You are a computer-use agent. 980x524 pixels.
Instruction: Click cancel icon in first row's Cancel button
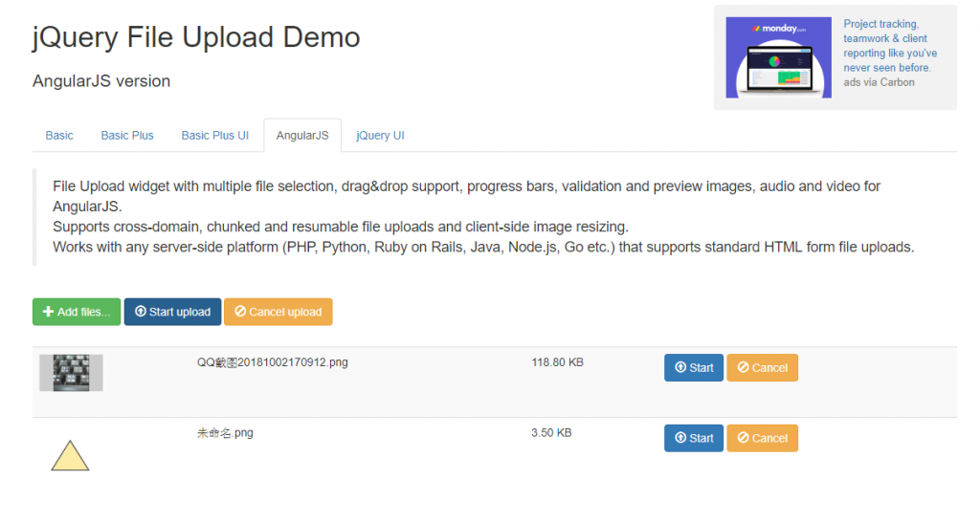coord(743,368)
